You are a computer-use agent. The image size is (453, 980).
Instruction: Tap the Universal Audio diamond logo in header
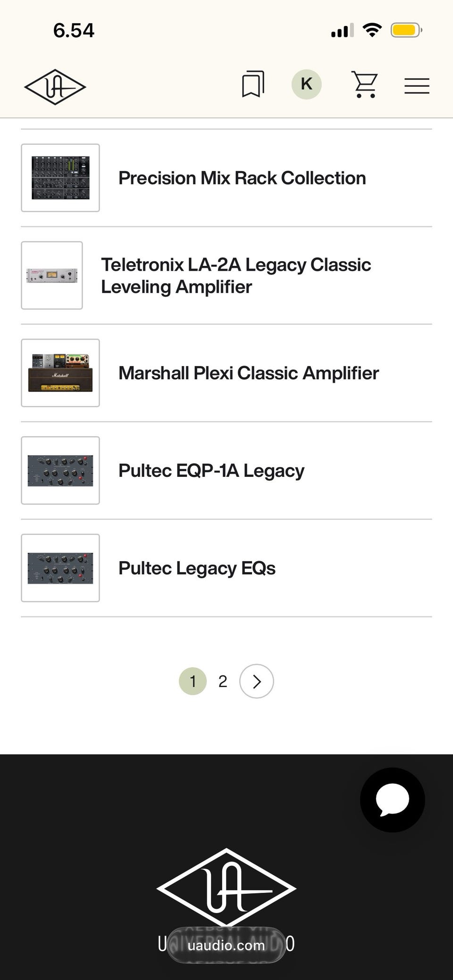coord(55,87)
